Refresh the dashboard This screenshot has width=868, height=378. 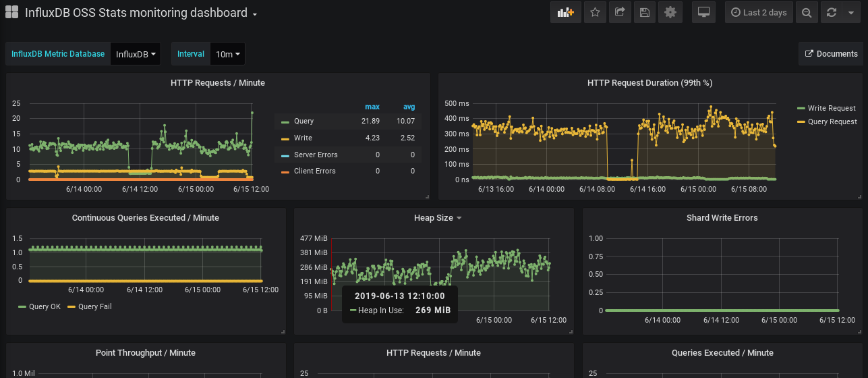[831, 12]
